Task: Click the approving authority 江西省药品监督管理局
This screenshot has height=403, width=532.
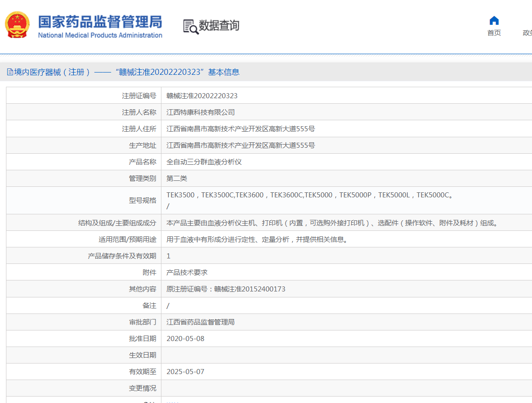Action: [x=200, y=322]
